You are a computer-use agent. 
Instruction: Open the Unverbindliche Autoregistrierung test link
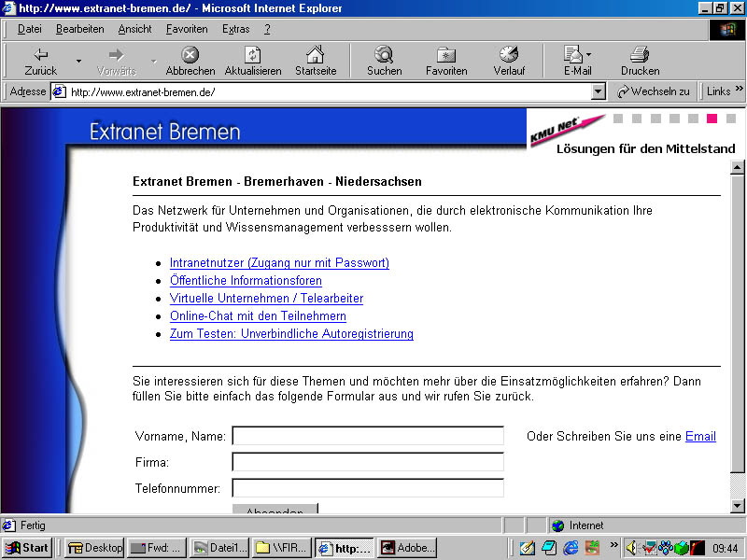pos(291,333)
